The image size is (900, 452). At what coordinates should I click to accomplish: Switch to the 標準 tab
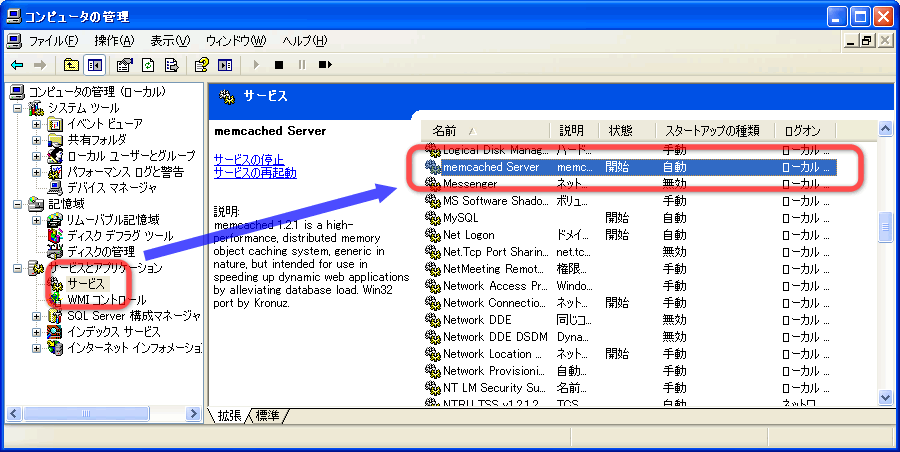pyautogui.click(x=267, y=415)
